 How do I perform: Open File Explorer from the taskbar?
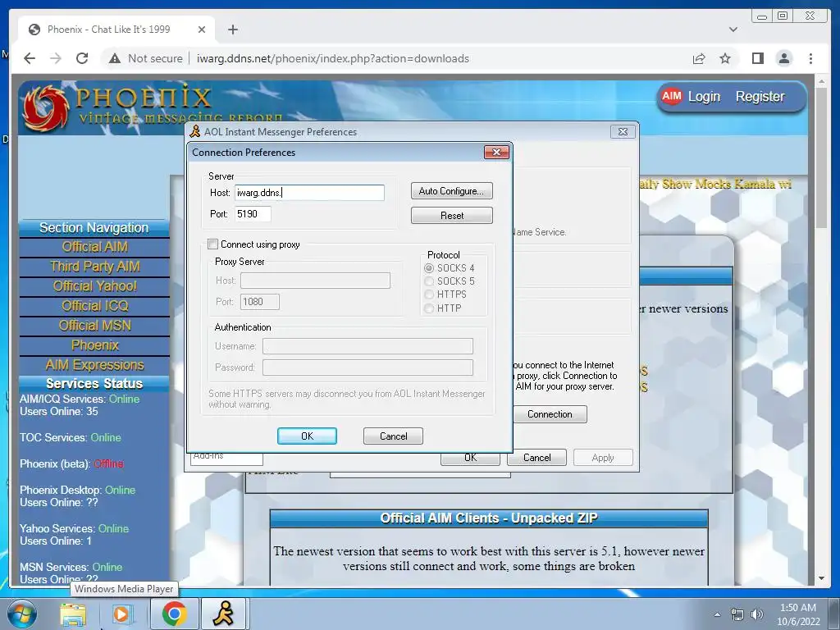point(73,614)
